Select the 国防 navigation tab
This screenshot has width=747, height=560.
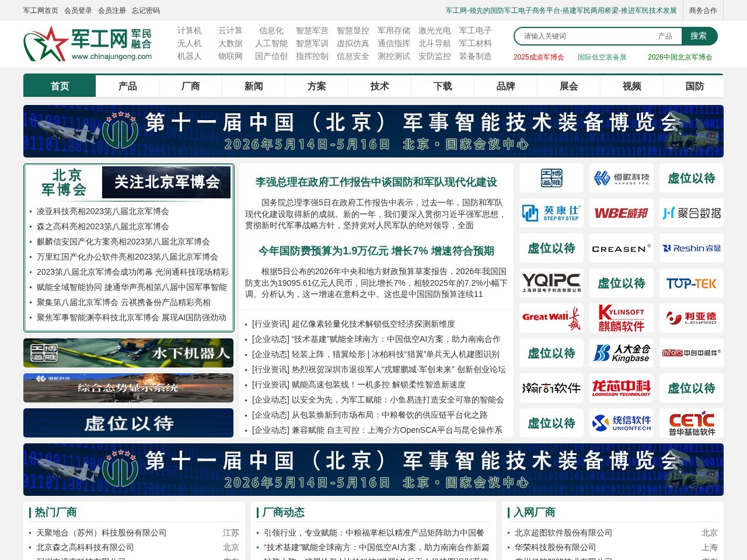pos(694,86)
